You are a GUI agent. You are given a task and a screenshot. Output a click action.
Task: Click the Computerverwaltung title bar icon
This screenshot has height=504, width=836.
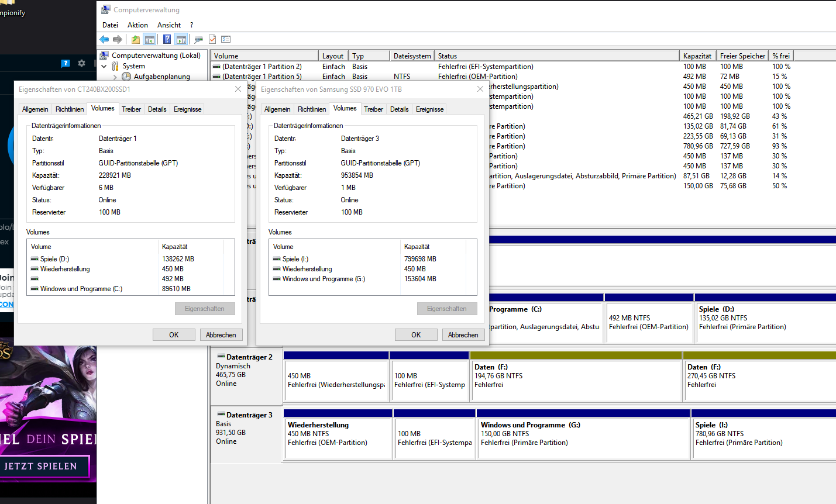106,9
